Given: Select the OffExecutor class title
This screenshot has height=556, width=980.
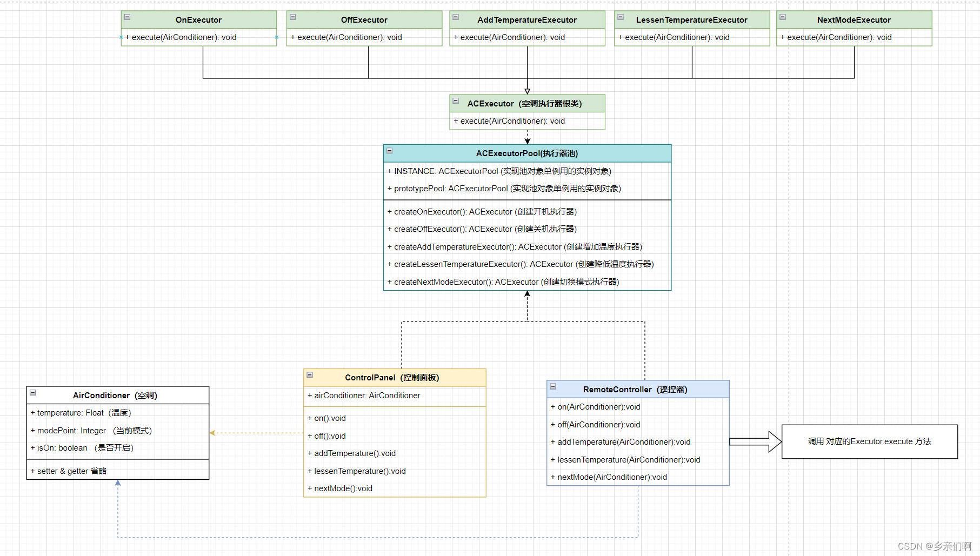Looking at the screenshot, I should pos(364,20).
